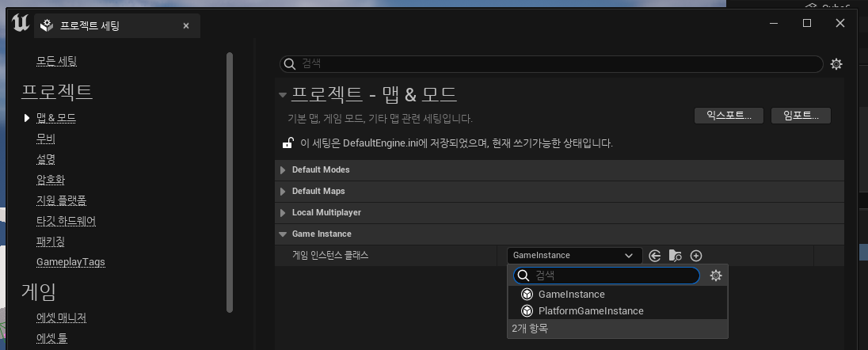
Task: Click the lock icon beside DefaultEngine.ini notice
Action: (287, 143)
